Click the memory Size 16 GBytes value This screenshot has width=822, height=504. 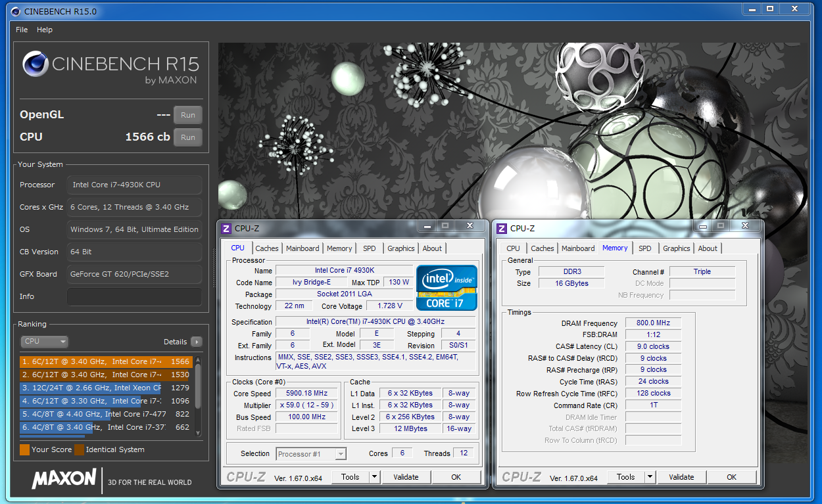pos(571,283)
